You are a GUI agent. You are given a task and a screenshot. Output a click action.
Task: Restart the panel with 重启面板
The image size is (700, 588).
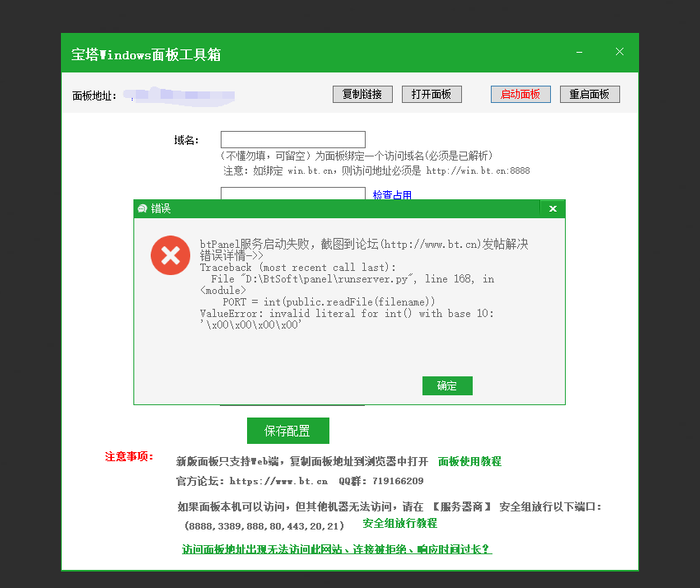[590, 94]
